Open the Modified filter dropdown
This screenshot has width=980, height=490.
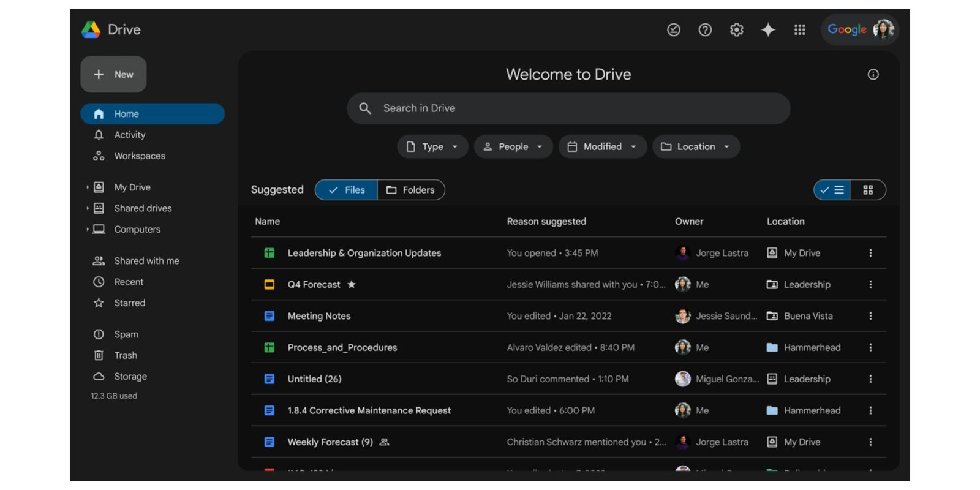pyautogui.click(x=602, y=146)
